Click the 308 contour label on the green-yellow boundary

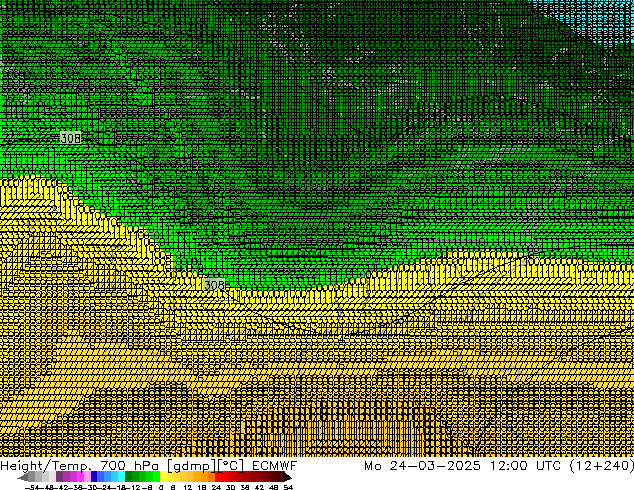(x=214, y=285)
